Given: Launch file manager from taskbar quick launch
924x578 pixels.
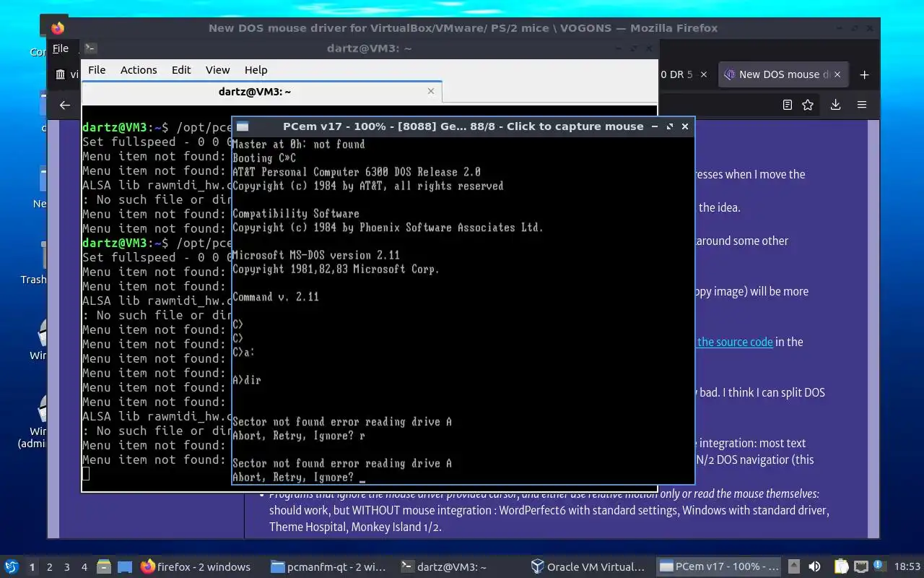Looking at the screenshot, I should (104, 566).
